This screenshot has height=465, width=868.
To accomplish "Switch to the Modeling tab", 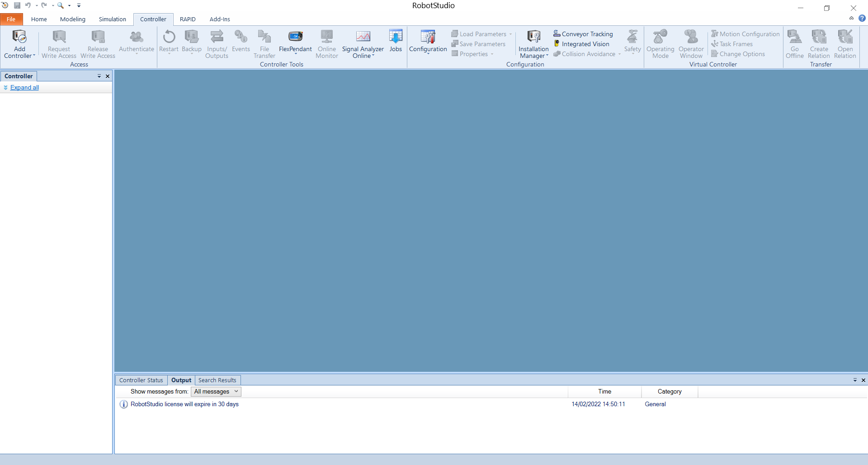I will tap(73, 19).
